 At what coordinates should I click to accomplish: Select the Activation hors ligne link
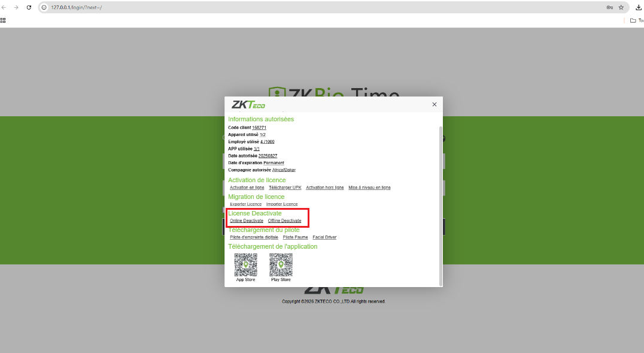[x=325, y=188]
